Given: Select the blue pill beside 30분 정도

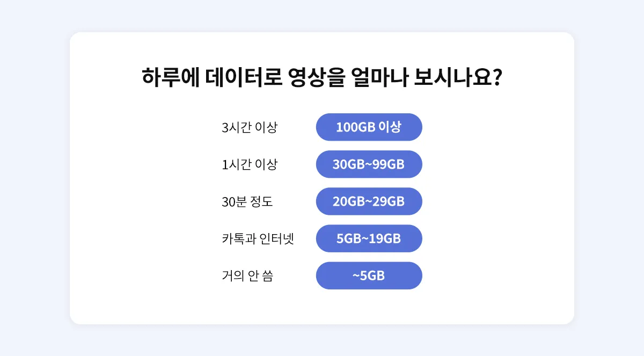Looking at the screenshot, I should tap(369, 201).
